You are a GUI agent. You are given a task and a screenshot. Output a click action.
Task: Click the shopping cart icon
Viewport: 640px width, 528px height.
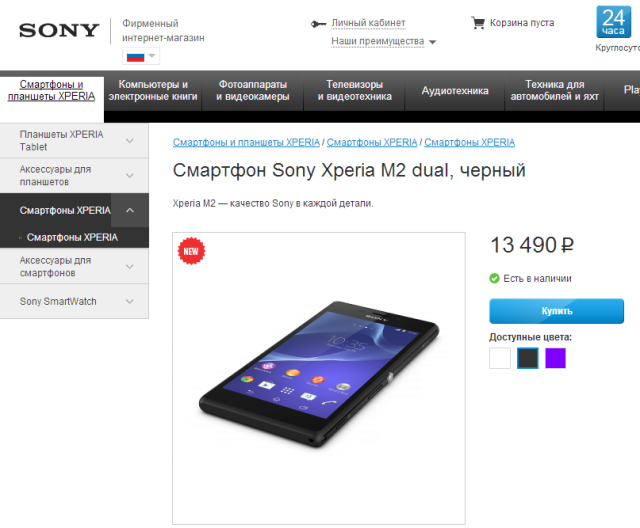478,23
